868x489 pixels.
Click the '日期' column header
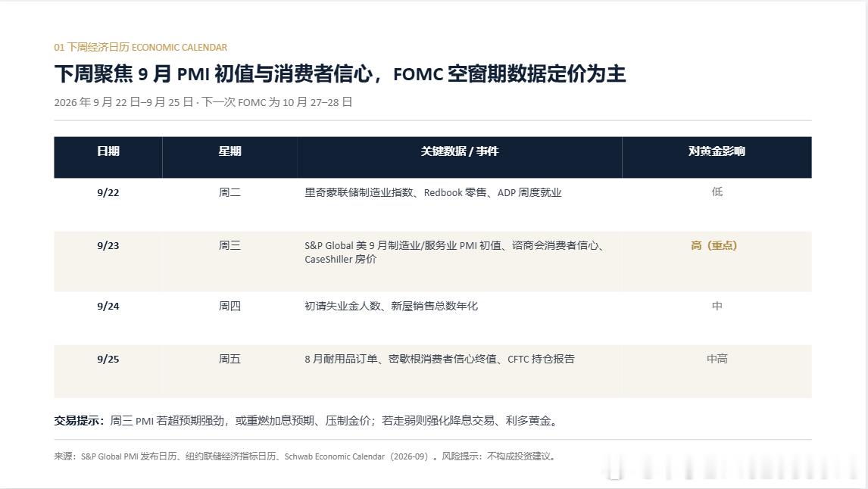tap(108, 151)
